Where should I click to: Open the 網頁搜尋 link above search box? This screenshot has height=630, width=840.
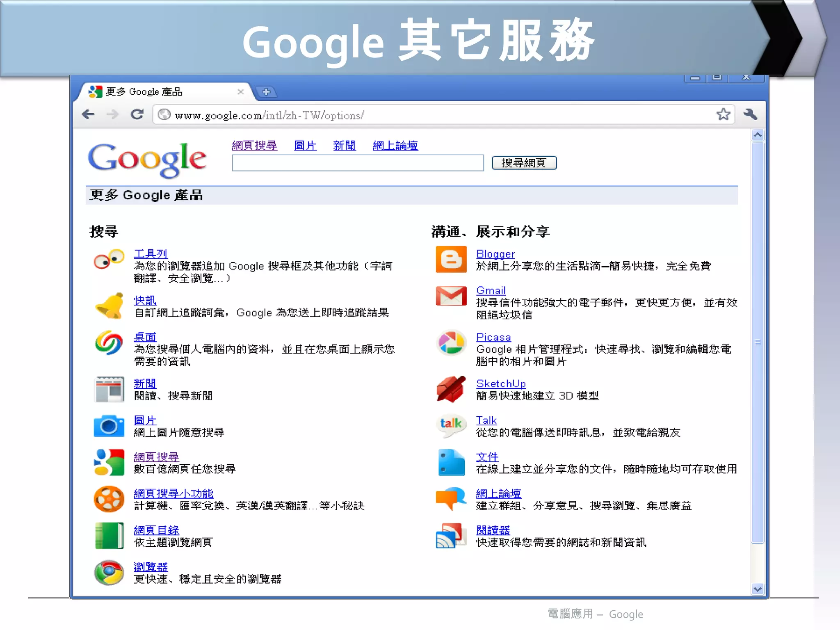tap(254, 146)
